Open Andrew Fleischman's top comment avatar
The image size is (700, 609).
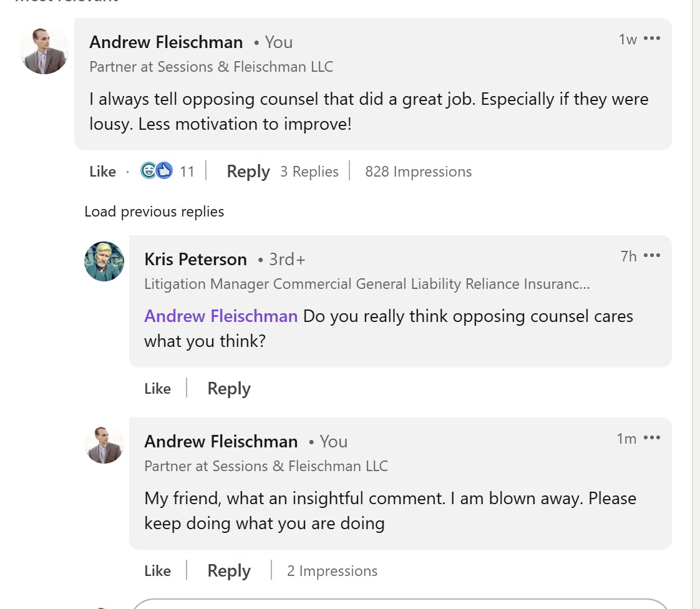(x=44, y=51)
